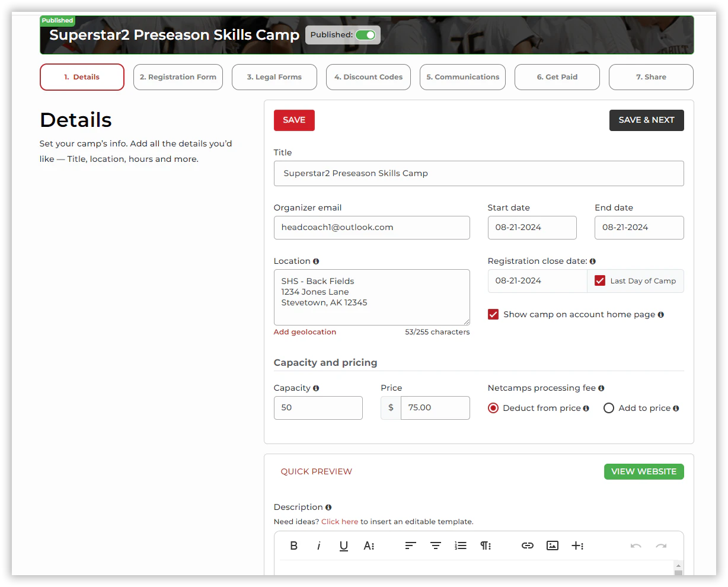The width and height of the screenshot is (728, 587).
Task: Insert a hyperlink using the link icon
Action: pos(527,545)
